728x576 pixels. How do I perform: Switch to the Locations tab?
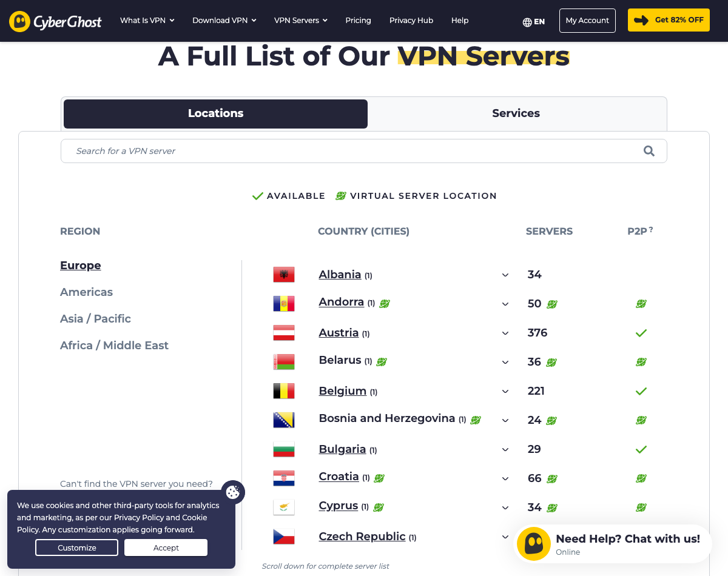(215, 113)
